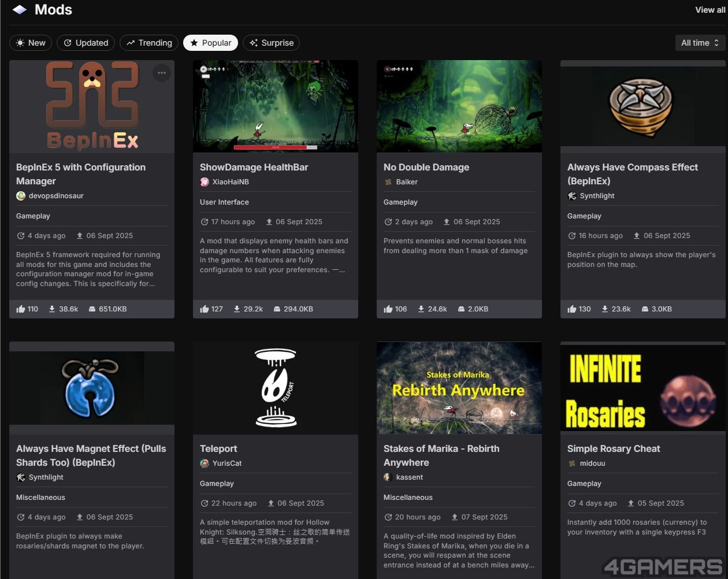Click download icon next to 23.6k
Viewport: 728px width, 579px height.
click(x=605, y=309)
